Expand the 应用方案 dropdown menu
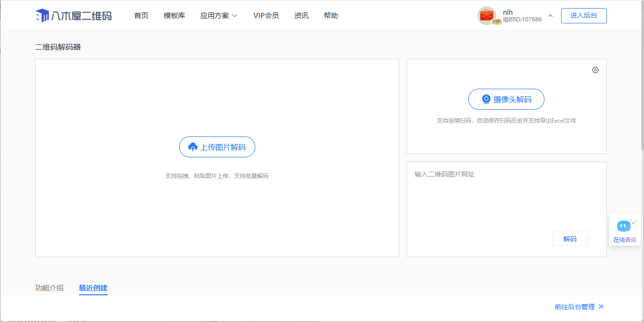Image resolution: width=644 pixels, height=322 pixels. pyautogui.click(x=219, y=16)
